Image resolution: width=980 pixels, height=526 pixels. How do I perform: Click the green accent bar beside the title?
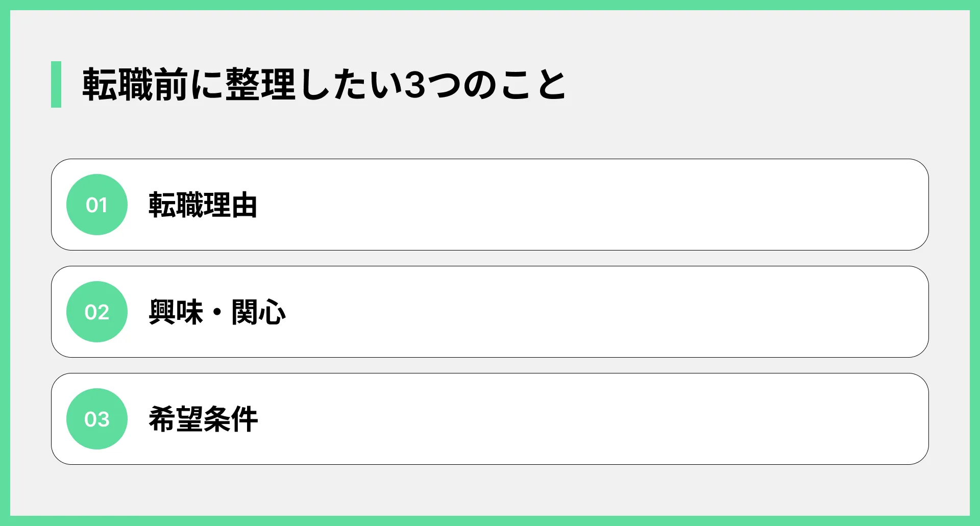(56, 84)
